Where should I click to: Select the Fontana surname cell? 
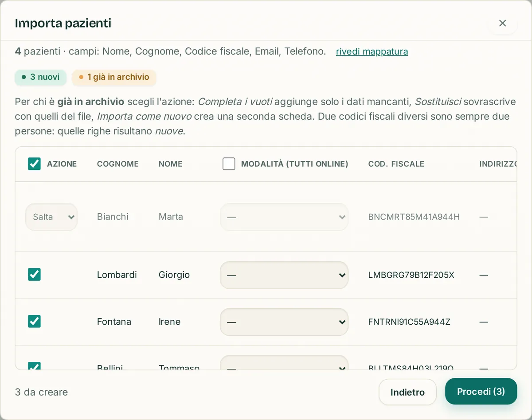tap(114, 322)
